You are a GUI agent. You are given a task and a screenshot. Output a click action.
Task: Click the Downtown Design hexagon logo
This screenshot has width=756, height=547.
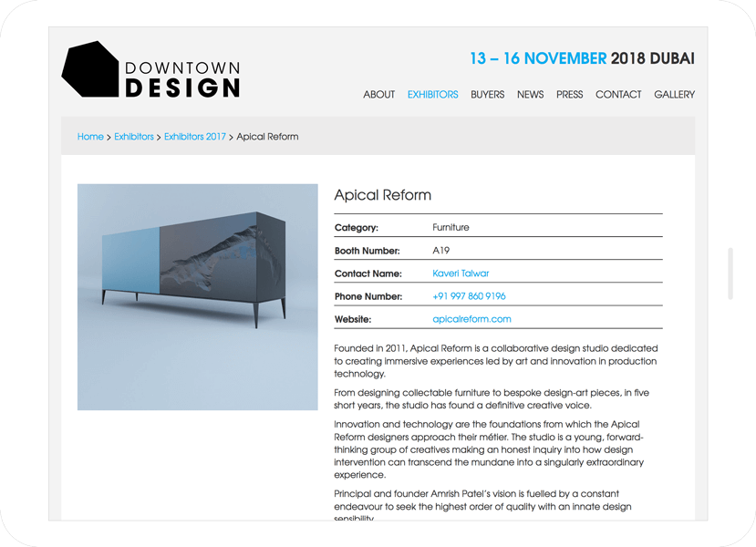(x=90, y=69)
